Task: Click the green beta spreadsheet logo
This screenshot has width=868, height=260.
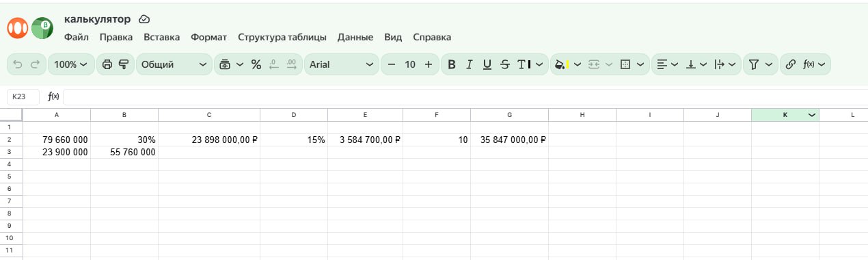Action: (x=42, y=28)
